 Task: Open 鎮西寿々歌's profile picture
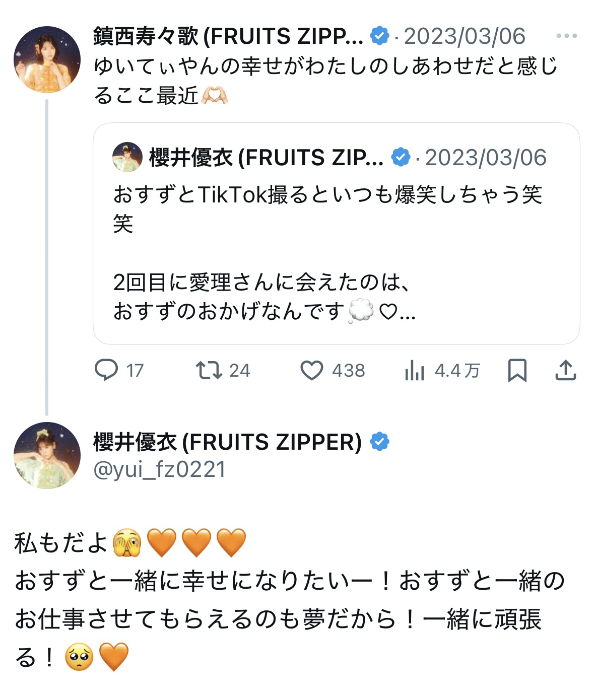(47, 59)
